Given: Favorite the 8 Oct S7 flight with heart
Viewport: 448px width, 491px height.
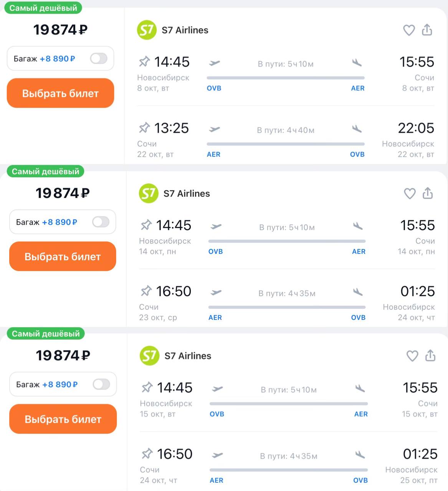Looking at the screenshot, I should 409,30.
